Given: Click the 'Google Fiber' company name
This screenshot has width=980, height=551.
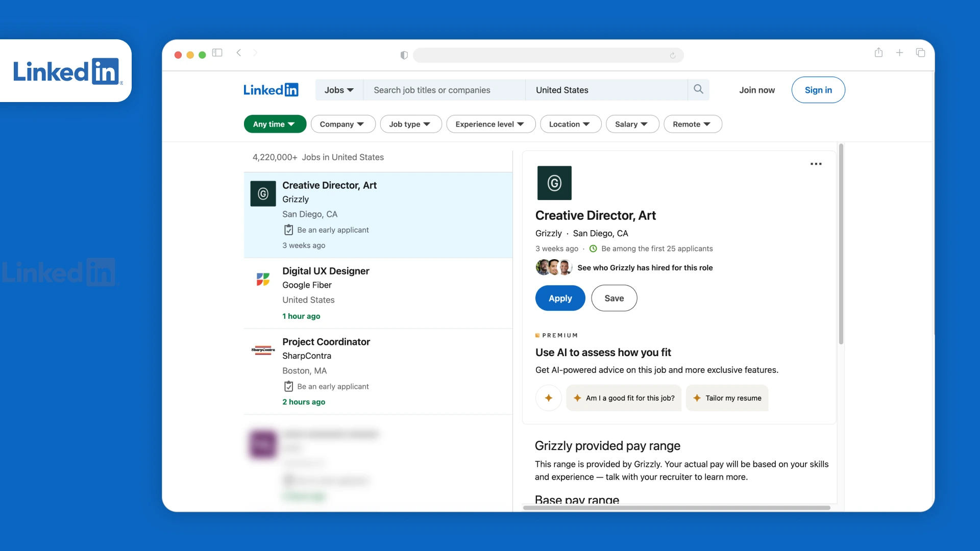Looking at the screenshot, I should [307, 285].
